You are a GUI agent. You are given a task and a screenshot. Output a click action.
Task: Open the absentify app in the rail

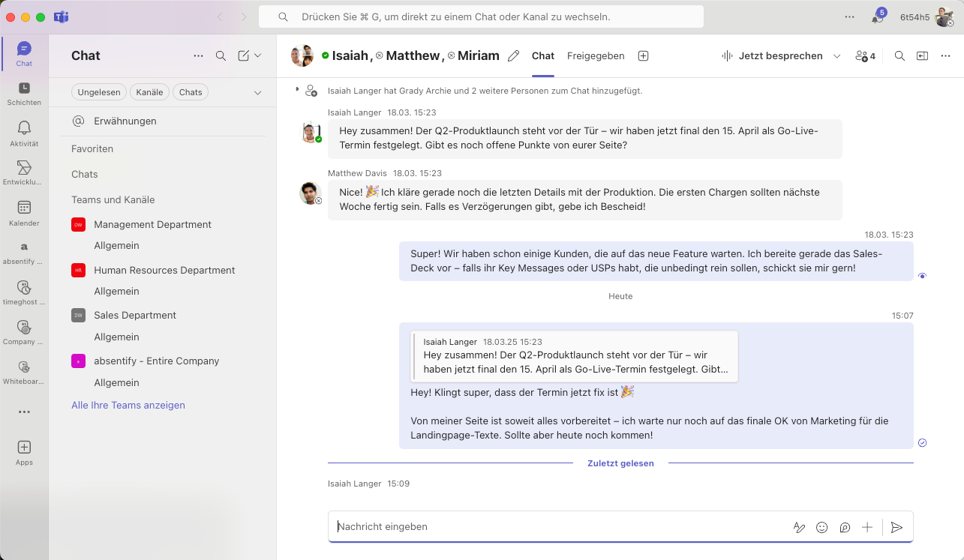(24, 252)
